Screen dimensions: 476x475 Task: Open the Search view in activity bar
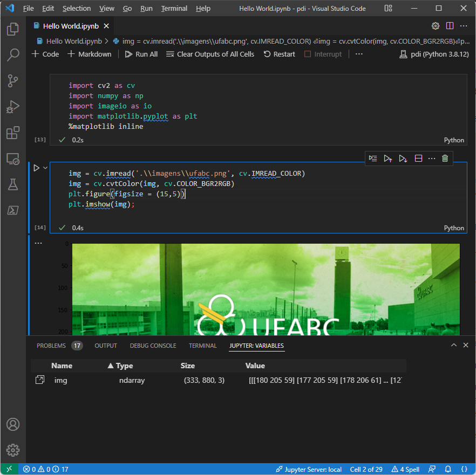[x=13, y=54]
